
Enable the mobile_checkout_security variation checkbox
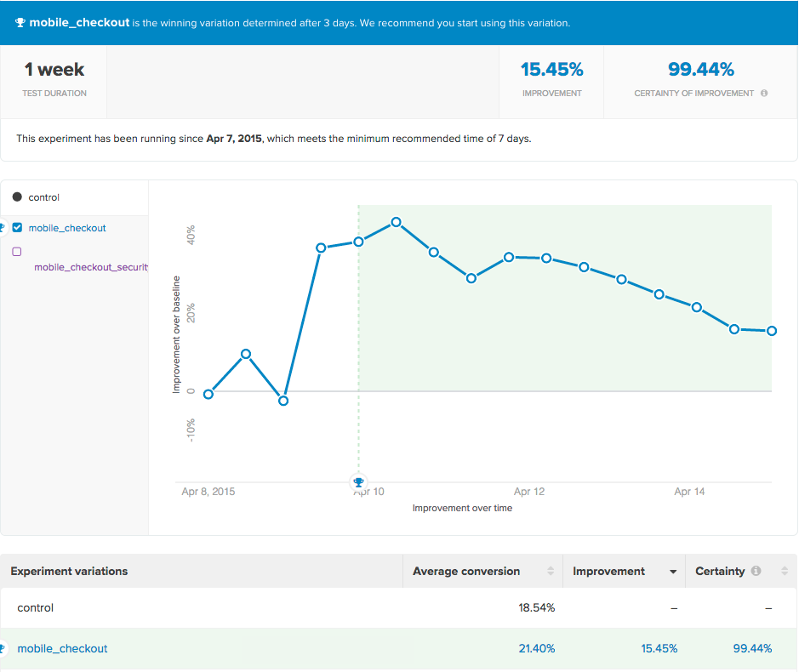pos(17,252)
